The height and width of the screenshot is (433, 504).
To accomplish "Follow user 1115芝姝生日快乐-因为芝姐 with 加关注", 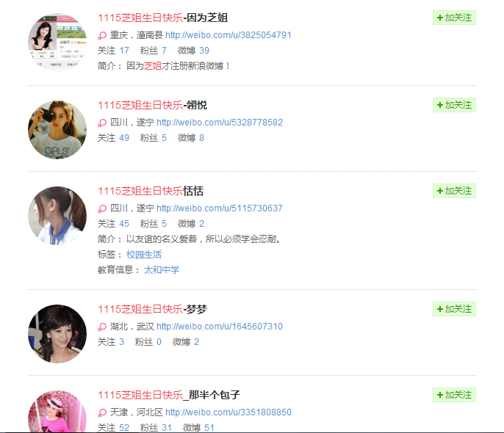I will click(x=454, y=18).
